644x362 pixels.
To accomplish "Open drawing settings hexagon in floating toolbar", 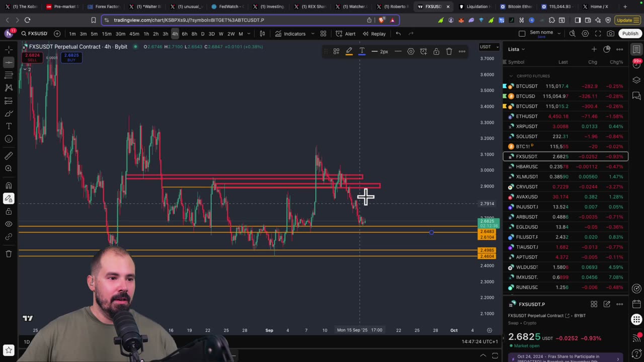I will tap(411, 51).
